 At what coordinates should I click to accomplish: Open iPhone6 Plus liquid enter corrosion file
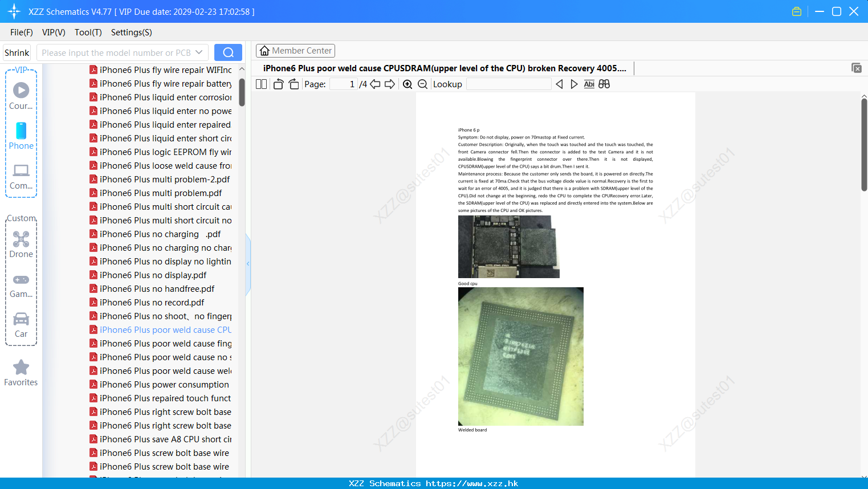pyautogui.click(x=161, y=97)
